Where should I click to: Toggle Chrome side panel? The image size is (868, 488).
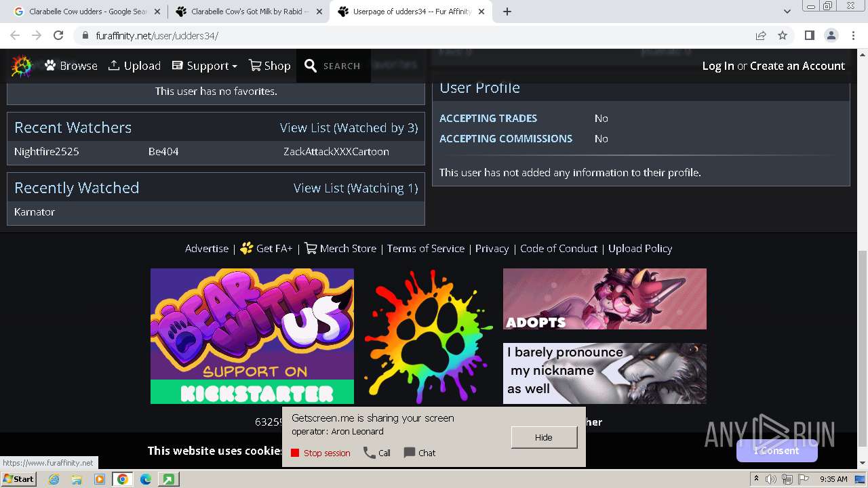click(809, 35)
